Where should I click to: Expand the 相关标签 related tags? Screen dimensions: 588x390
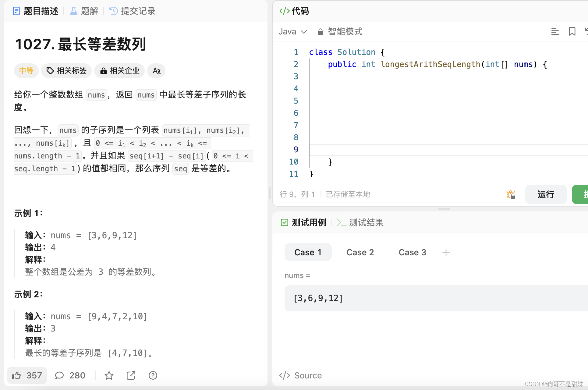click(66, 71)
